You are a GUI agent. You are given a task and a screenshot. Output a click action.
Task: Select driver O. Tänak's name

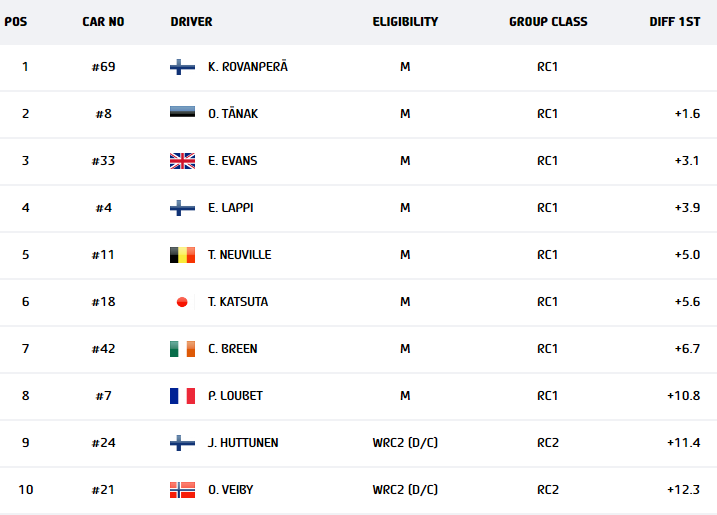click(x=233, y=114)
